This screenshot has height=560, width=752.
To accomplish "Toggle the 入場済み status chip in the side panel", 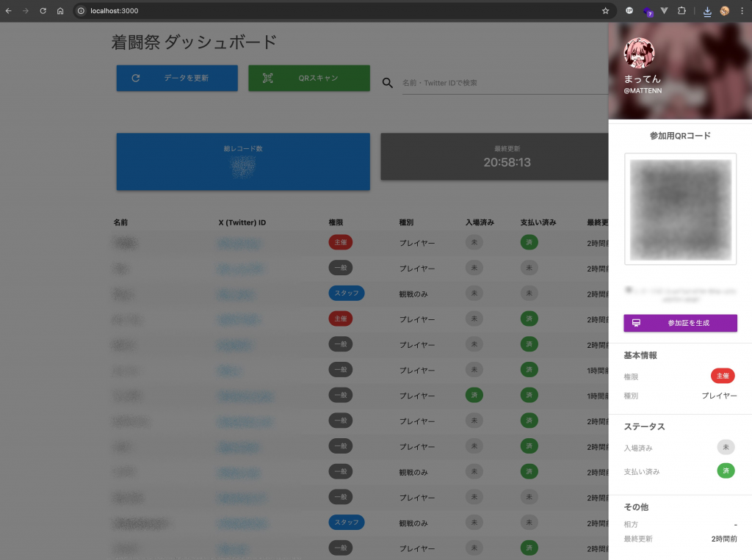I will [726, 447].
